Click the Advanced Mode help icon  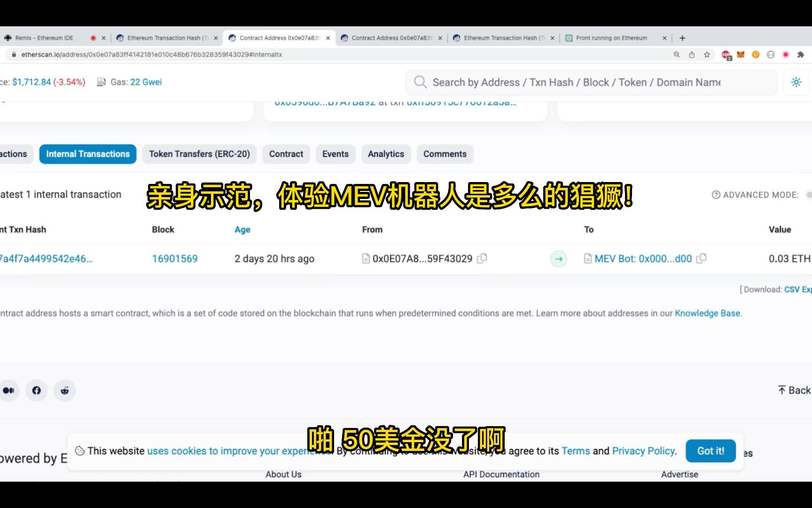click(x=716, y=195)
